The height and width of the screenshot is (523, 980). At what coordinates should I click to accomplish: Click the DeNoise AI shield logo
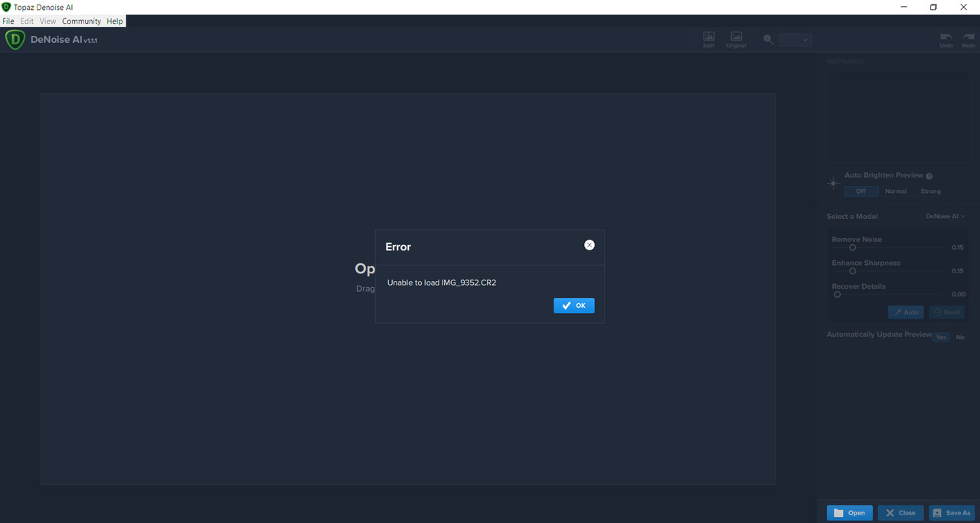(15, 40)
